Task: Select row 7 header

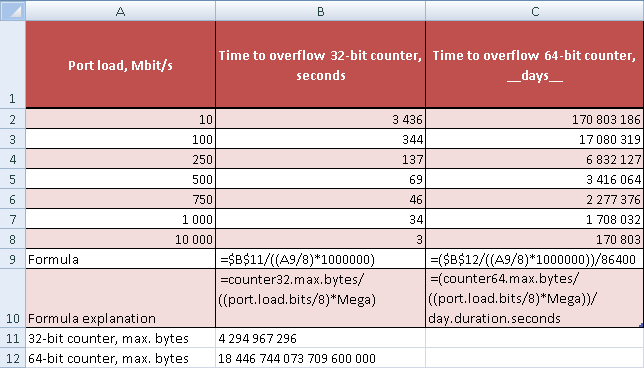Action: pos(13,218)
